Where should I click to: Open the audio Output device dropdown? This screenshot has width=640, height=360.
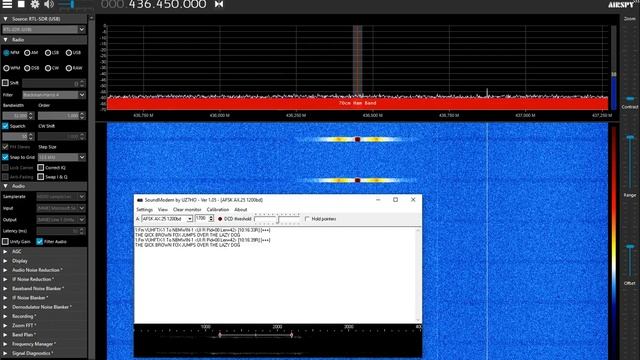[x=61, y=220]
